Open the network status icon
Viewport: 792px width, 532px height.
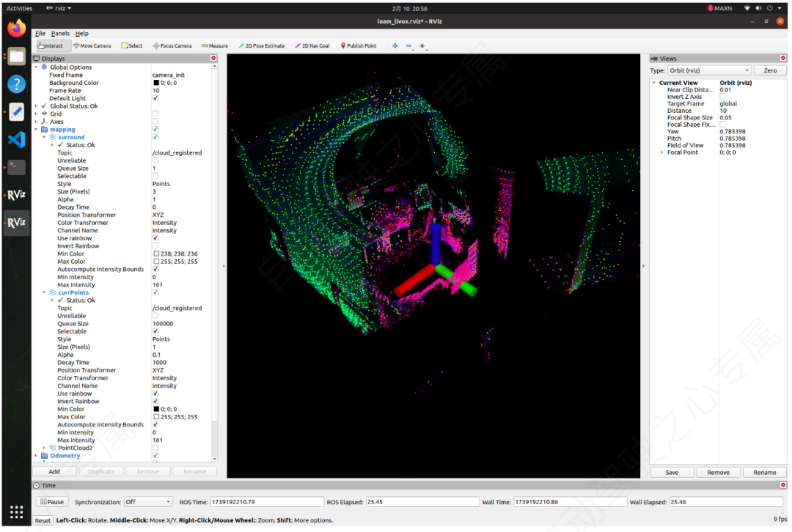(x=747, y=8)
